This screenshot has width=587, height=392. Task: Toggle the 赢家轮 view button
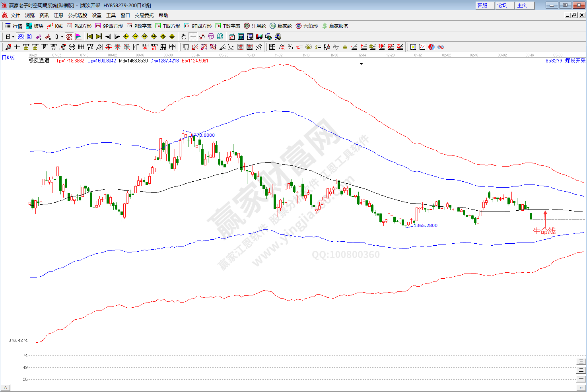point(281,26)
